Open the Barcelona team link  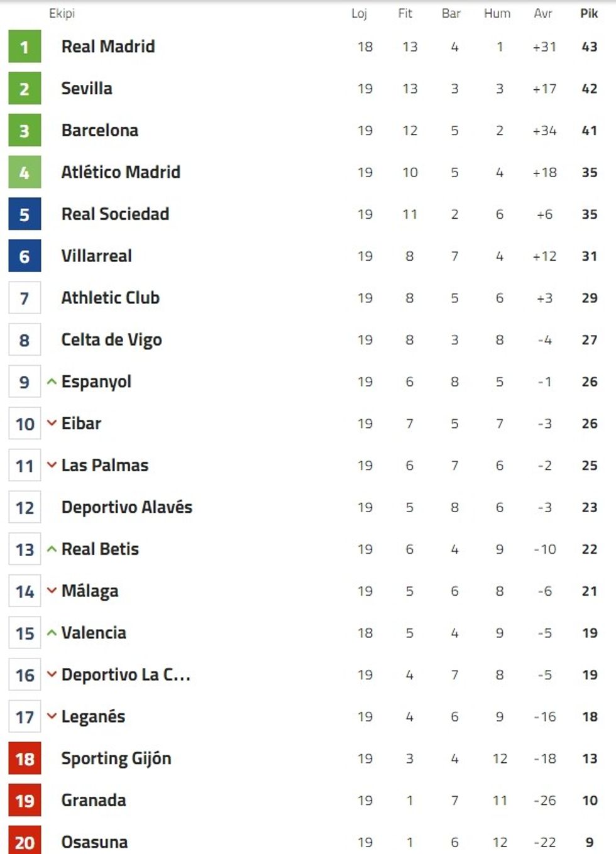(100, 130)
